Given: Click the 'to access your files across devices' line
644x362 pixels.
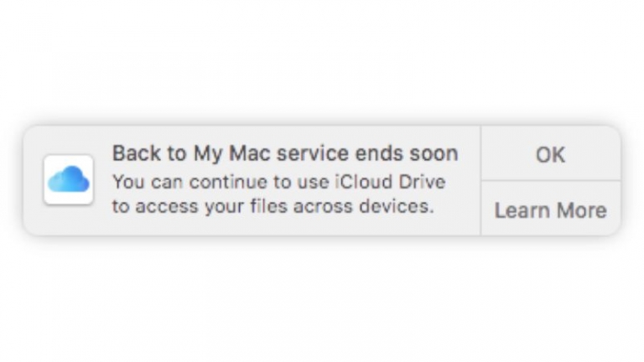Looking at the screenshot, I should (273, 206).
